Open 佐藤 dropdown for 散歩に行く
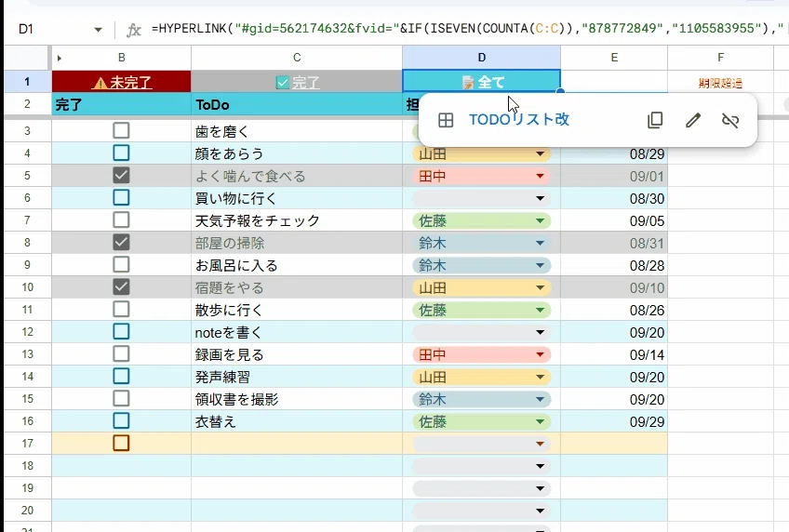 click(540, 311)
